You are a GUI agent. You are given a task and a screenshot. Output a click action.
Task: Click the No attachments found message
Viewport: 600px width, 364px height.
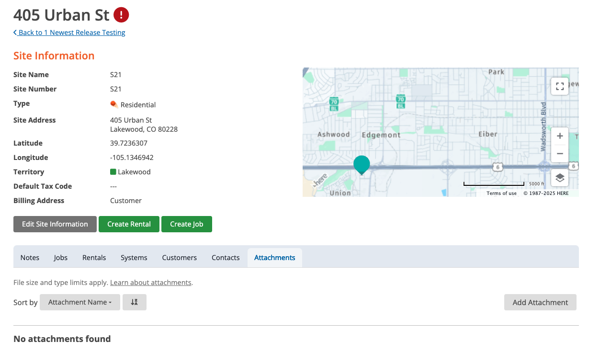(62, 339)
